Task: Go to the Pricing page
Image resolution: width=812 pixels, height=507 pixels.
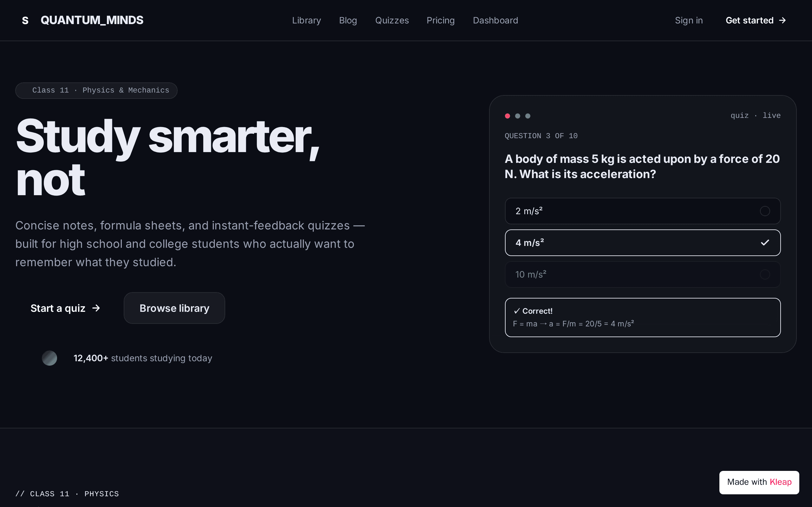Action: pyautogui.click(x=441, y=21)
